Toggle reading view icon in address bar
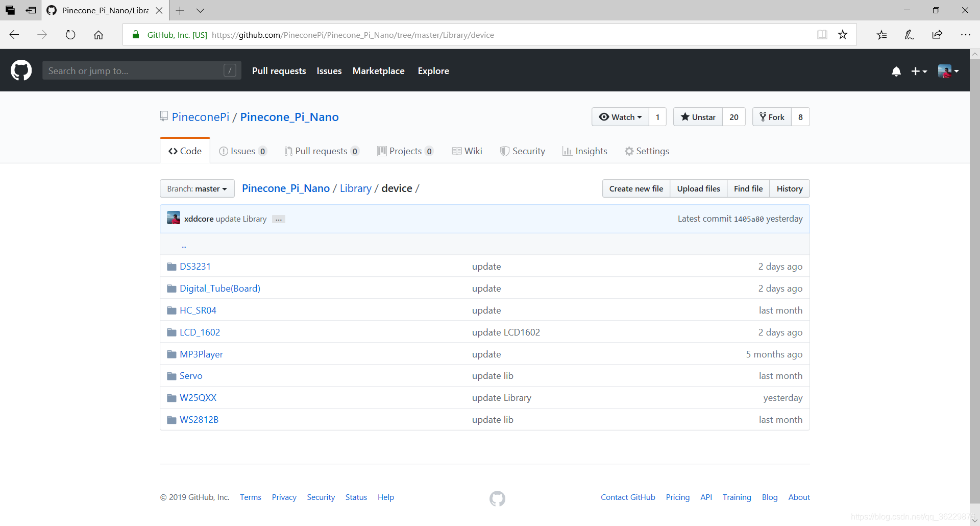Viewport: 980px width, 526px height. 822,35
